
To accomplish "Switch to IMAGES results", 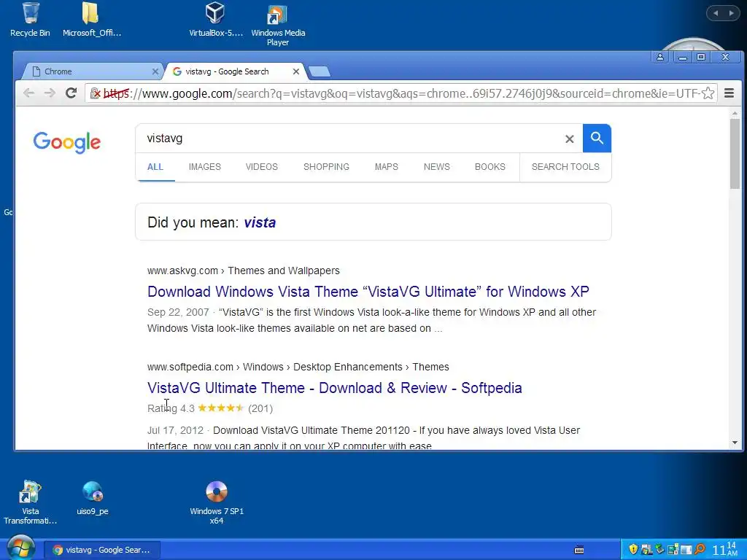I will (205, 167).
